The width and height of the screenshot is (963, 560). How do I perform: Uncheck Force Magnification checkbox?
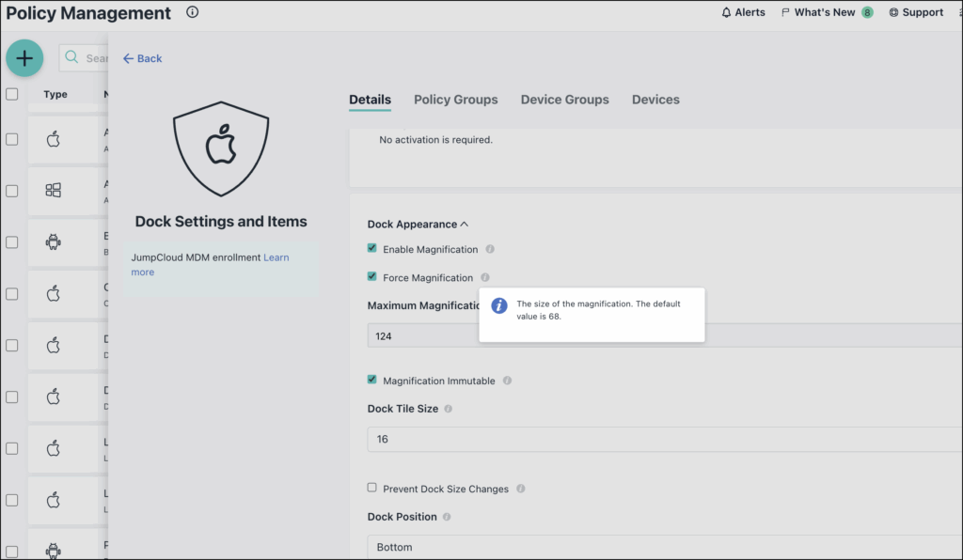pos(372,277)
